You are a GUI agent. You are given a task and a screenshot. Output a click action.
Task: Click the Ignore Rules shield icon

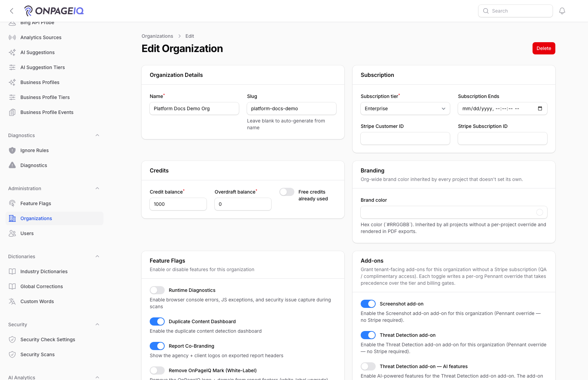pos(12,150)
